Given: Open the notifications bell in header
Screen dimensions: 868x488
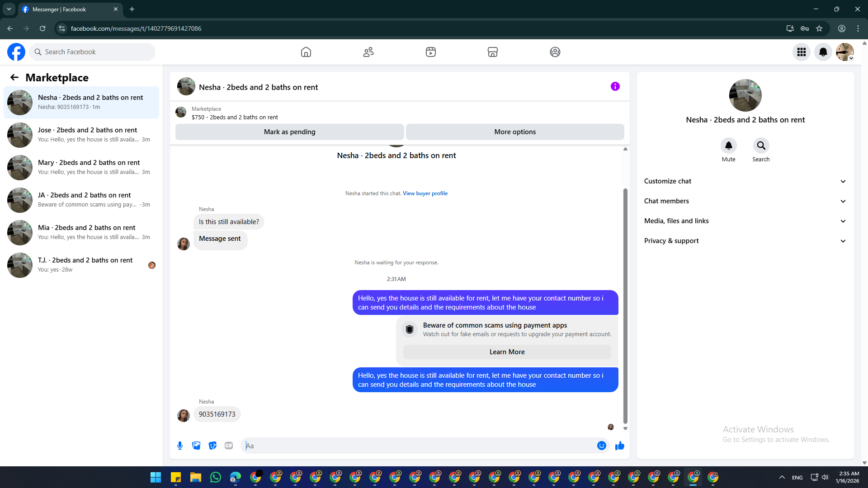Looking at the screenshot, I should [823, 52].
